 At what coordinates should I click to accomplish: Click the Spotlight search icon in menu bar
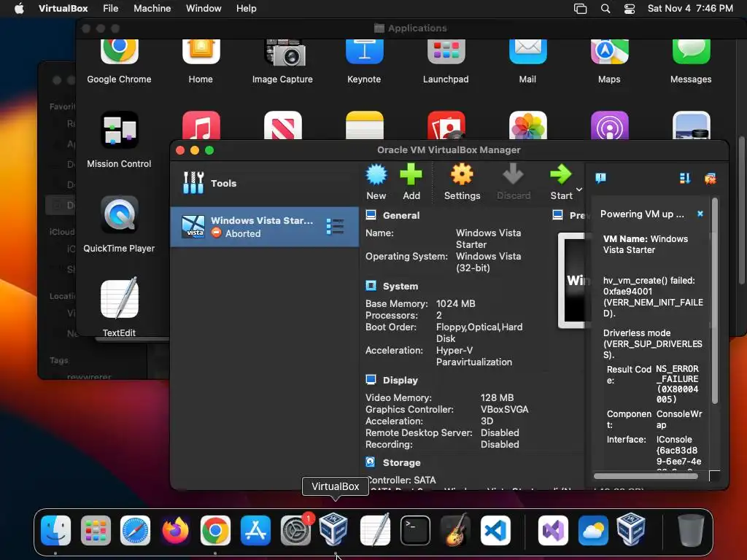605,9
